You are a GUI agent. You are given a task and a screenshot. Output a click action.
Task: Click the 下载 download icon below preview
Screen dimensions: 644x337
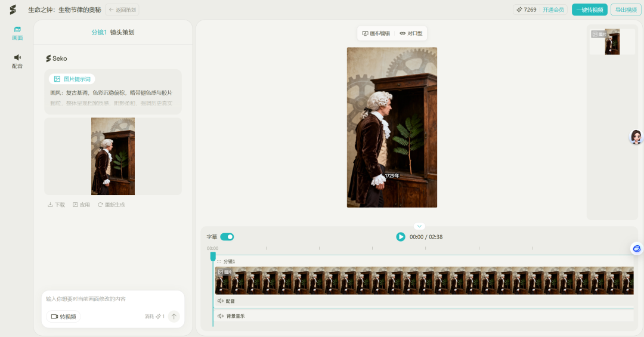click(x=56, y=205)
